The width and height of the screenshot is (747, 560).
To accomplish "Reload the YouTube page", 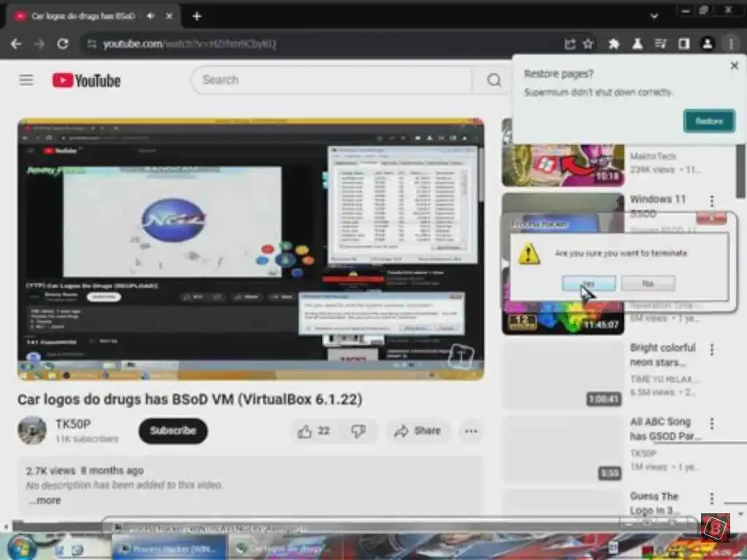I will (x=63, y=44).
